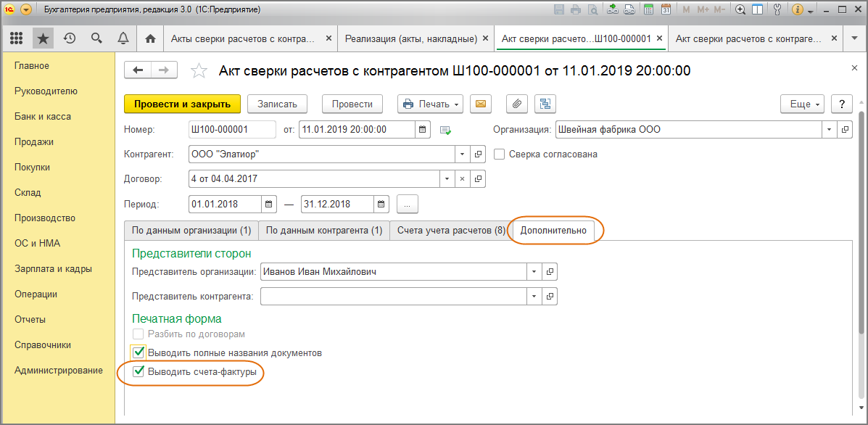This screenshot has height=425, width=868.
Task: Click the search magnifier icon
Action: pos(96,38)
